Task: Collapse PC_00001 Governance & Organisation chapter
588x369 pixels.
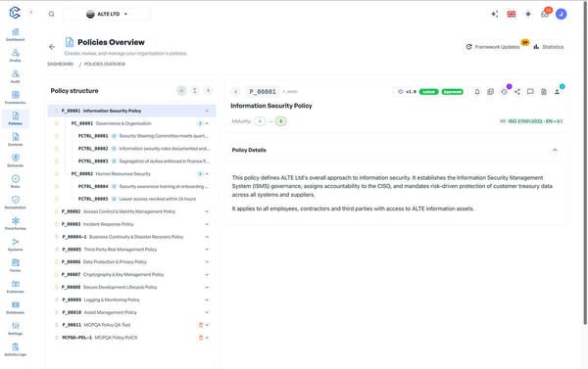Action: click(207, 123)
